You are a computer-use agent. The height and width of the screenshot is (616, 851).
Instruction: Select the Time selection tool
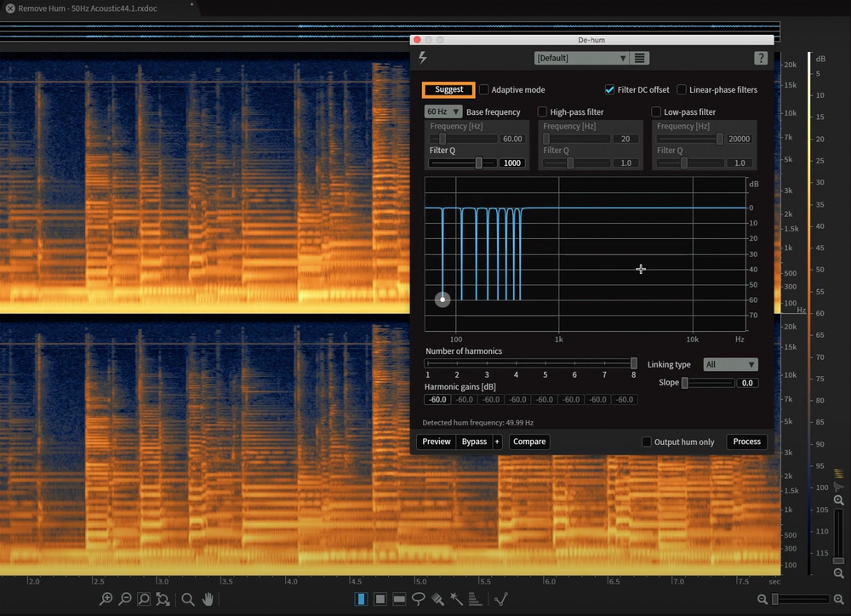(x=361, y=599)
